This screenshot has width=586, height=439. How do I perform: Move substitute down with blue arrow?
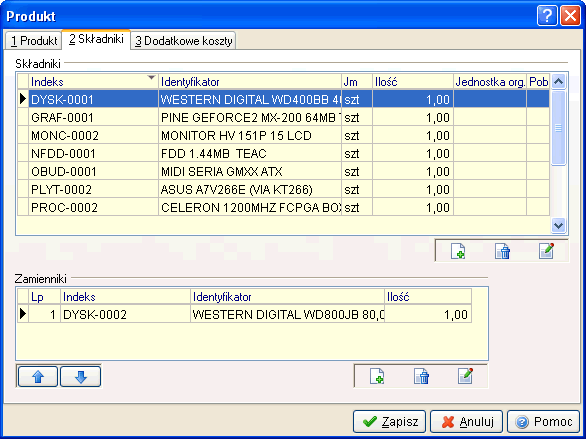pyautogui.click(x=80, y=377)
